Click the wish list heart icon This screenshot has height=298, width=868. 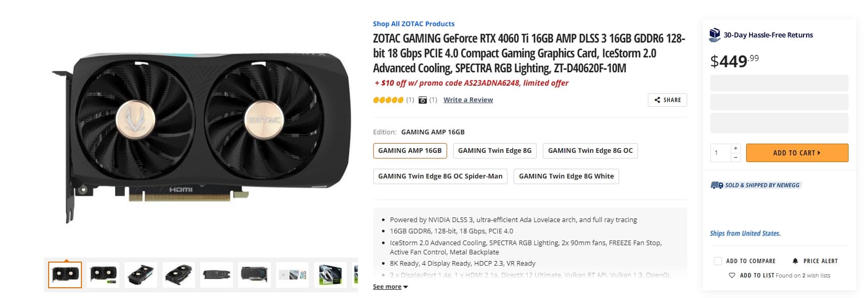732,275
